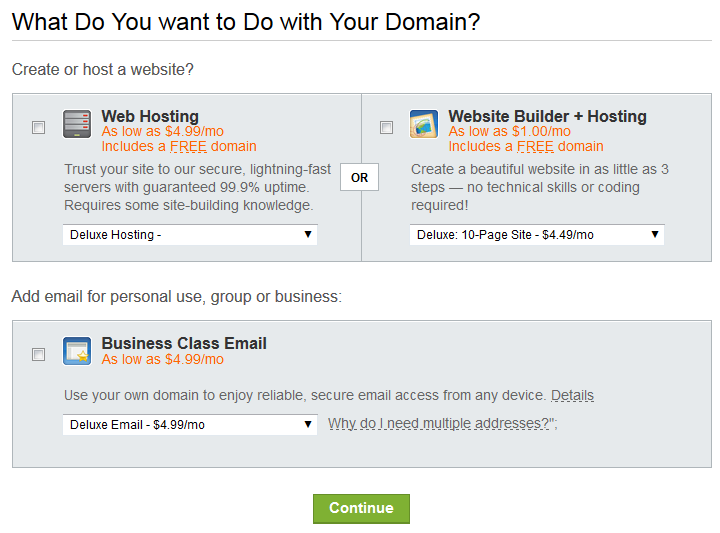Screen dimensions: 720x533
Task: Click the Web Hosting server icon
Action: pos(77,124)
